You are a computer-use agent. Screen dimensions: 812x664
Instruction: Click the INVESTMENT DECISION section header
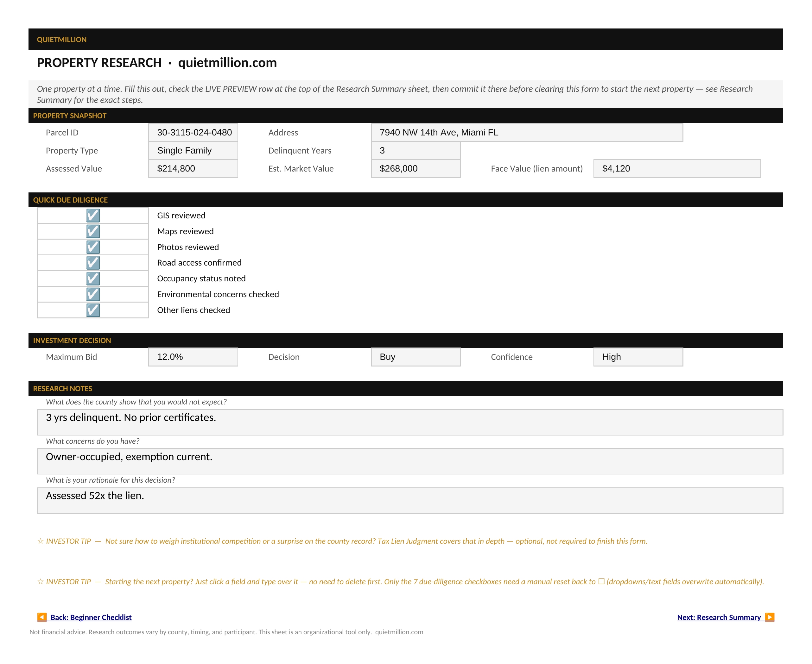[x=406, y=341]
